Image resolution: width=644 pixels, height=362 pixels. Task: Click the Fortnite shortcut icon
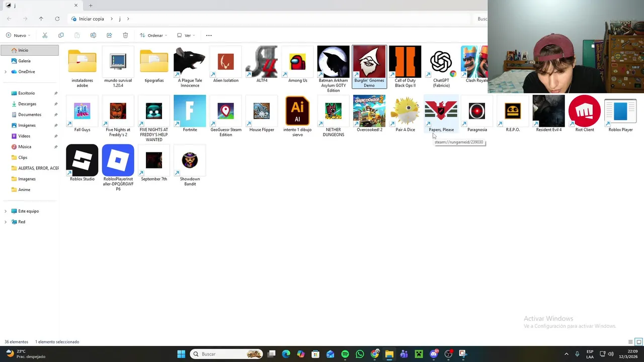(x=190, y=114)
